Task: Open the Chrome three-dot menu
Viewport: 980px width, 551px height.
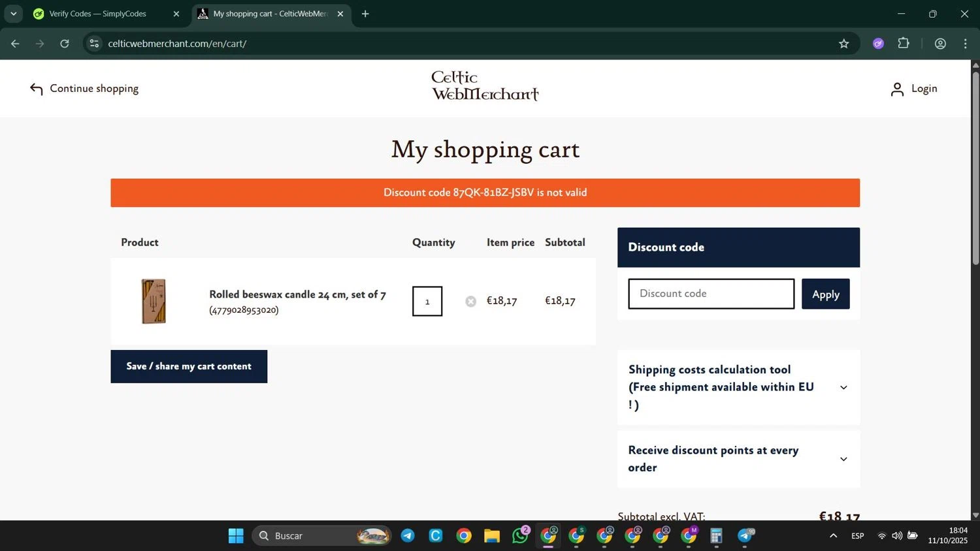Action: point(965,44)
